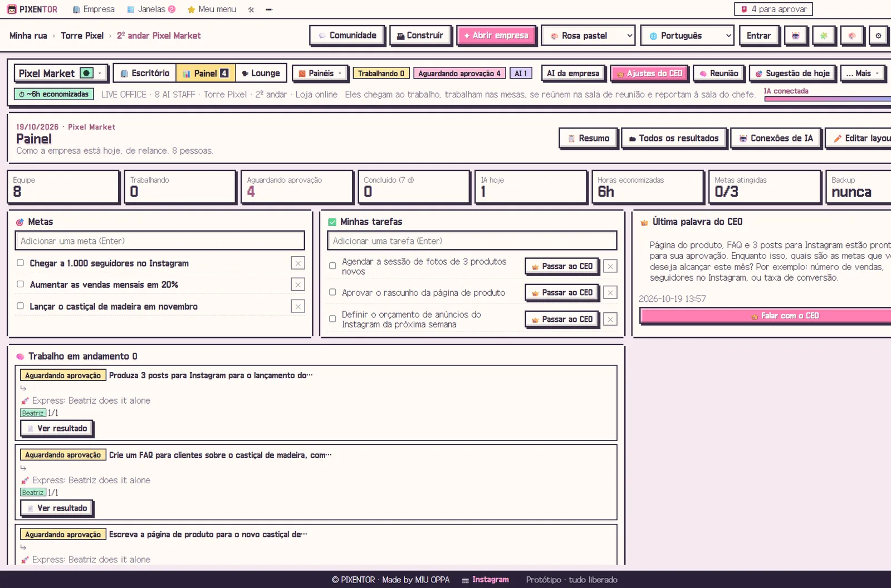Image resolution: width=891 pixels, height=588 pixels.
Task: Click Falar com o CEO button
Action: coord(766,316)
